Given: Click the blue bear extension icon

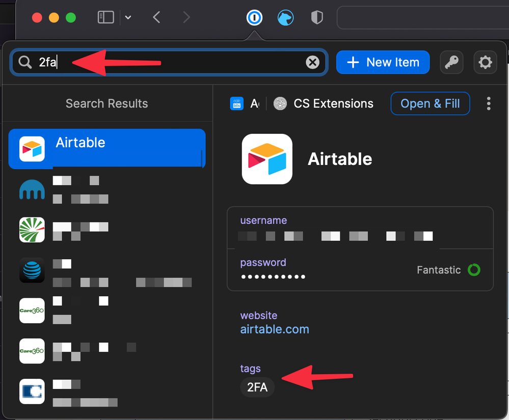Looking at the screenshot, I should [285, 18].
